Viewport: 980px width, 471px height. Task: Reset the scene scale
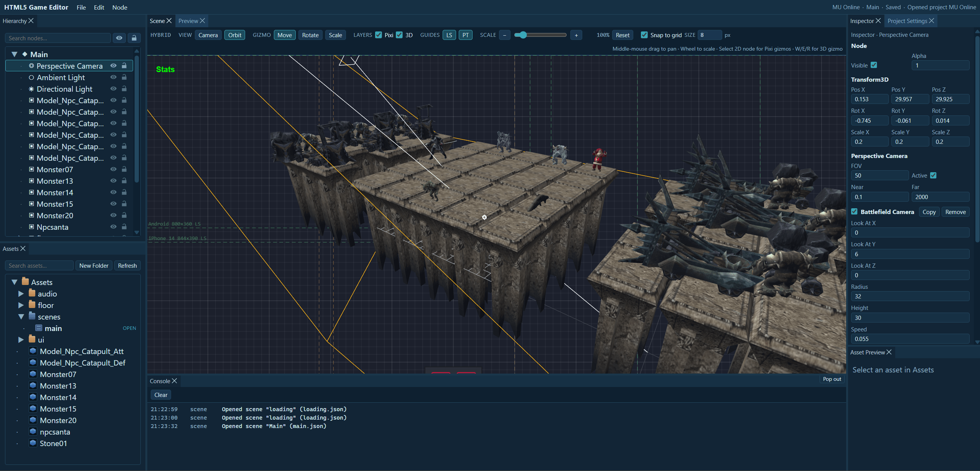[x=623, y=35]
